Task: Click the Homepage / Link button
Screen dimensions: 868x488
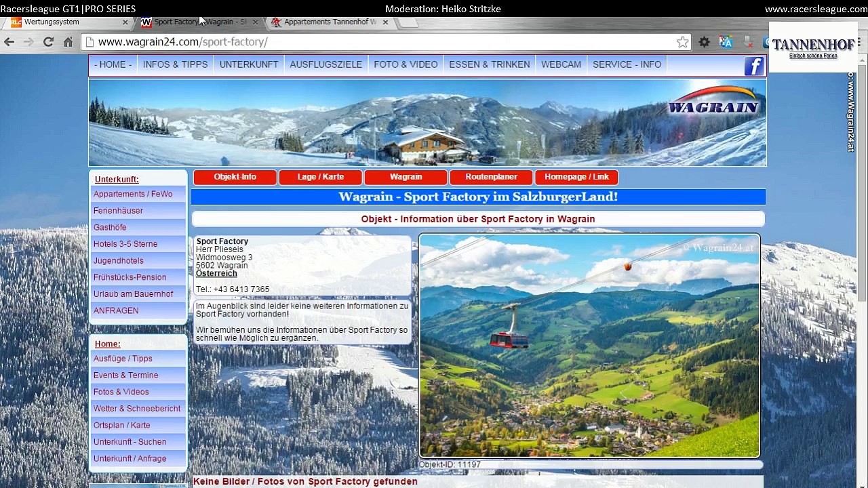Action: (576, 177)
